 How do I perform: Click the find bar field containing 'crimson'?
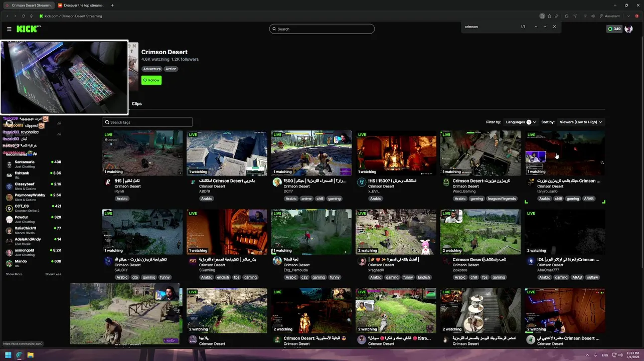(492, 27)
